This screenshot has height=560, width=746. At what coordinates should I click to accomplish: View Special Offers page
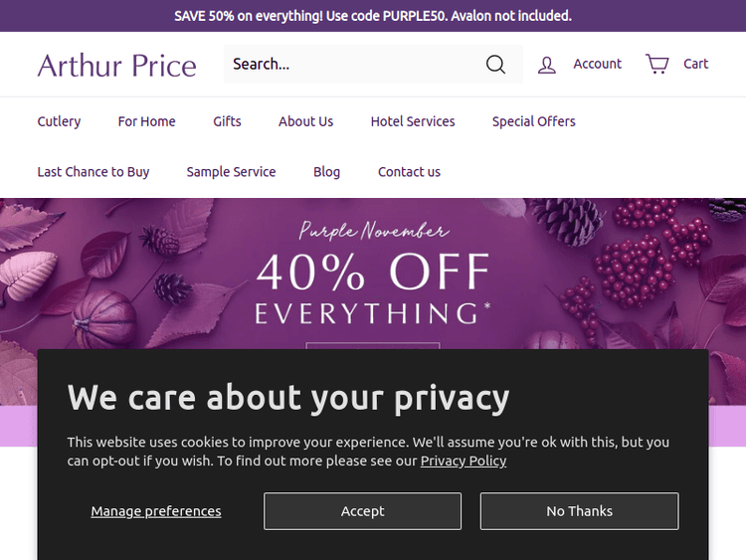[533, 121]
